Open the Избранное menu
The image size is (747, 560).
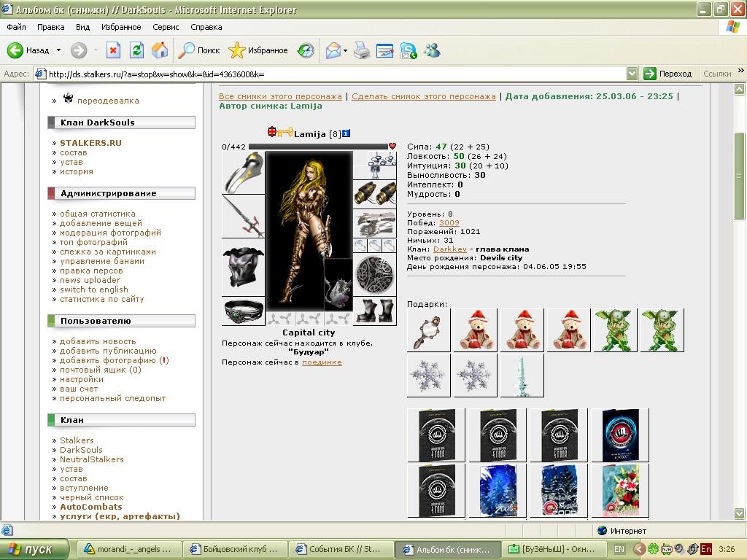point(121,27)
